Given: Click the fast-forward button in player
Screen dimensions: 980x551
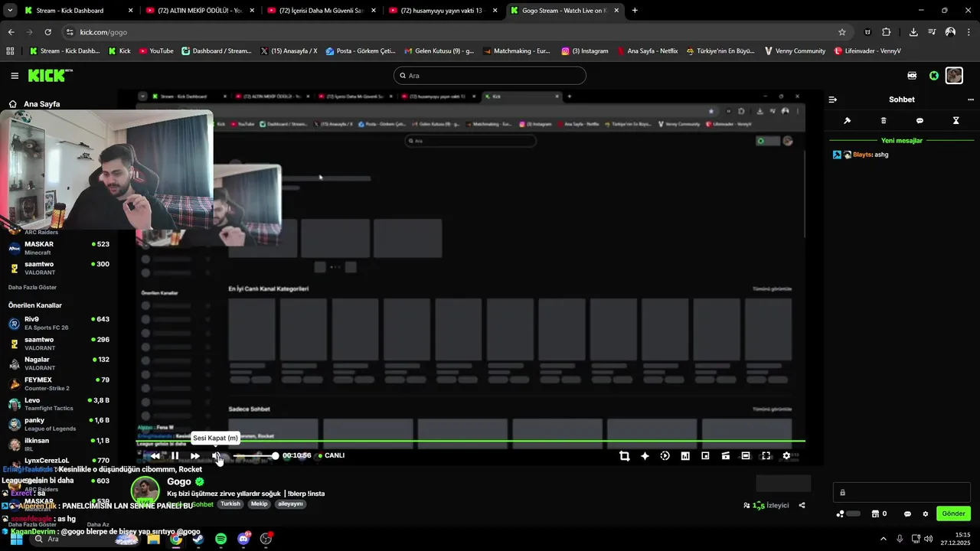Looking at the screenshot, I should click(195, 456).
